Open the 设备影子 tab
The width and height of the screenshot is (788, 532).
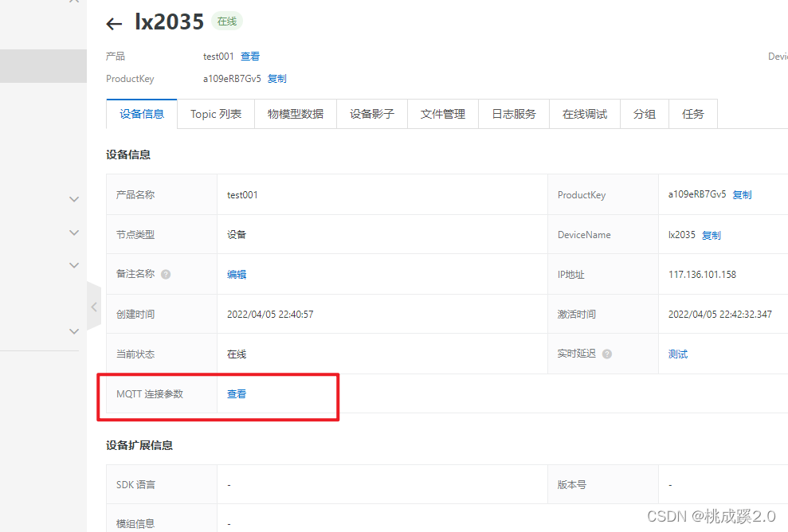pyautogui.click(x=372, y=114)
